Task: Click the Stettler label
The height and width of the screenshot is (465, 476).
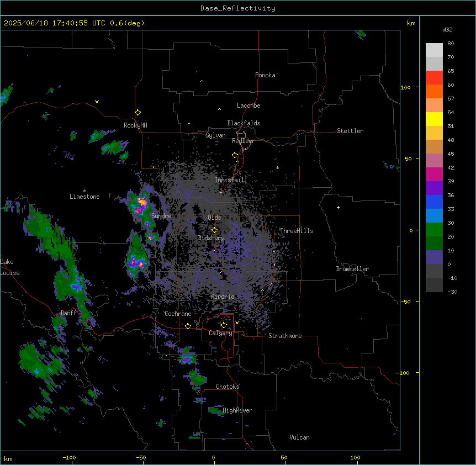Action: pos(350,131)
